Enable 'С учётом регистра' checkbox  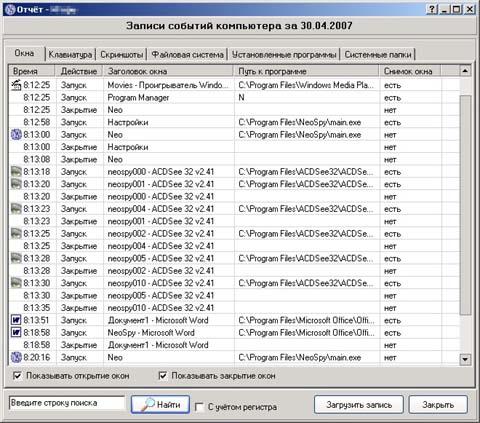[x=199, y=407]
